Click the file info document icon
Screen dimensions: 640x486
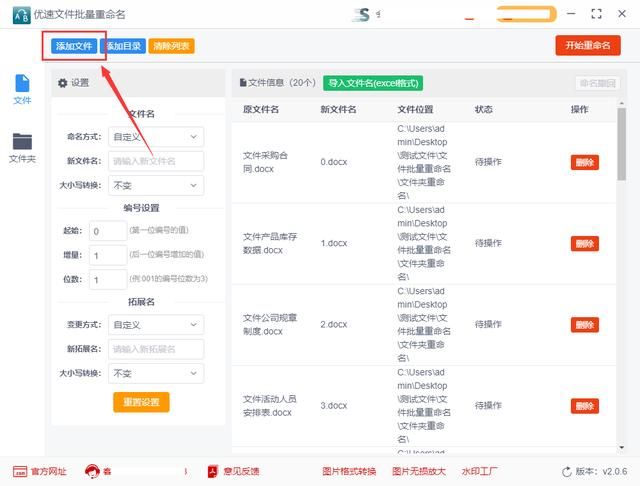pyautogui.click(x=243, y=83)
